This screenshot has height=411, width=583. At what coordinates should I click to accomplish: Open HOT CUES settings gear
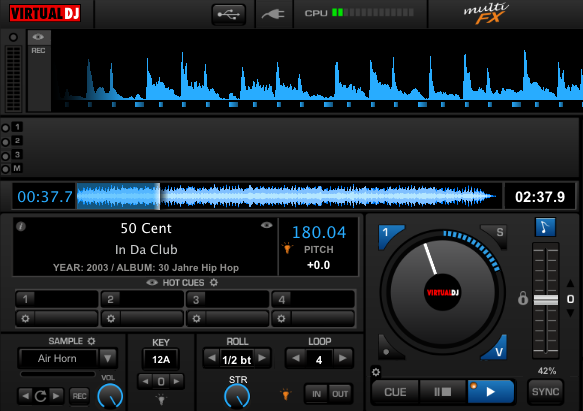point(214,283)
